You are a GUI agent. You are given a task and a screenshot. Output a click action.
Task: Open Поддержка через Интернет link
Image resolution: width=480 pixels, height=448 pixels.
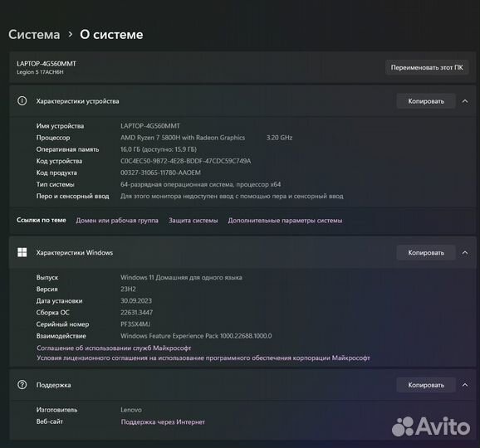(163, 422)
